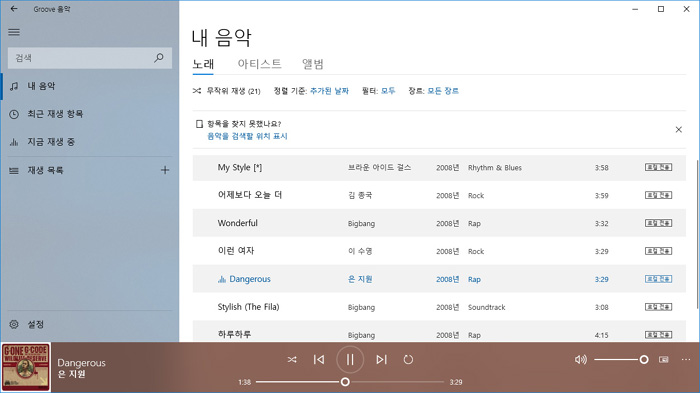The height and width of the screenshot is (393, 700).
Task: Switch to the 아티스트 tab
Action: click(x=259, y=64)
